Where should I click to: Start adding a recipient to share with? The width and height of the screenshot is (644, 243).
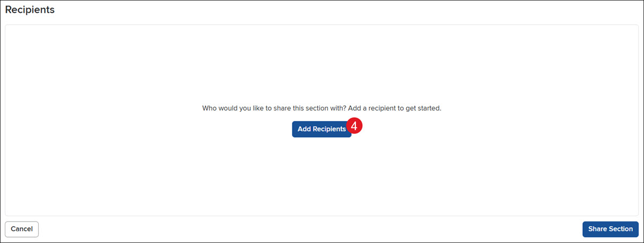click(321, 129)
